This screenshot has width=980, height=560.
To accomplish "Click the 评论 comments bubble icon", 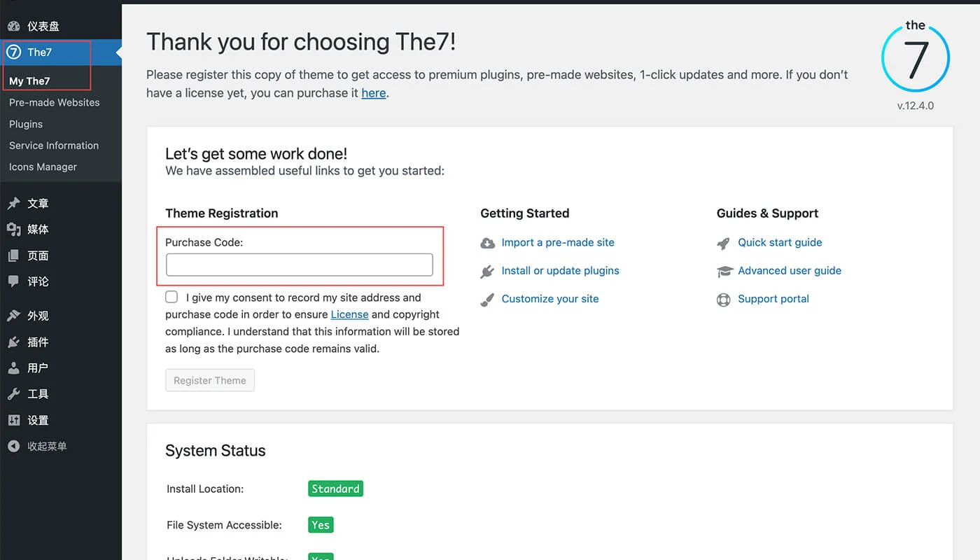I will click(13, 281).
